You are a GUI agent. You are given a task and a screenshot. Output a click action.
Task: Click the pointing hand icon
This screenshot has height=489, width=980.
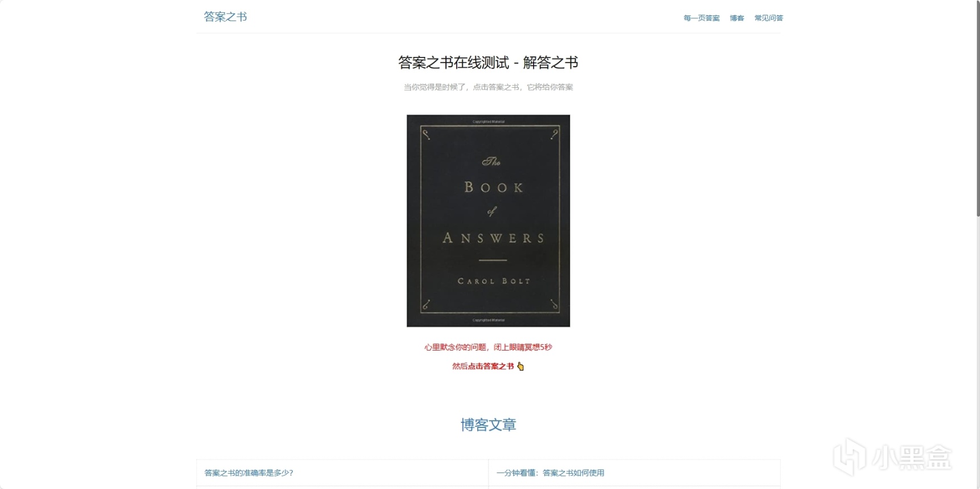click(x=520, y=366)
